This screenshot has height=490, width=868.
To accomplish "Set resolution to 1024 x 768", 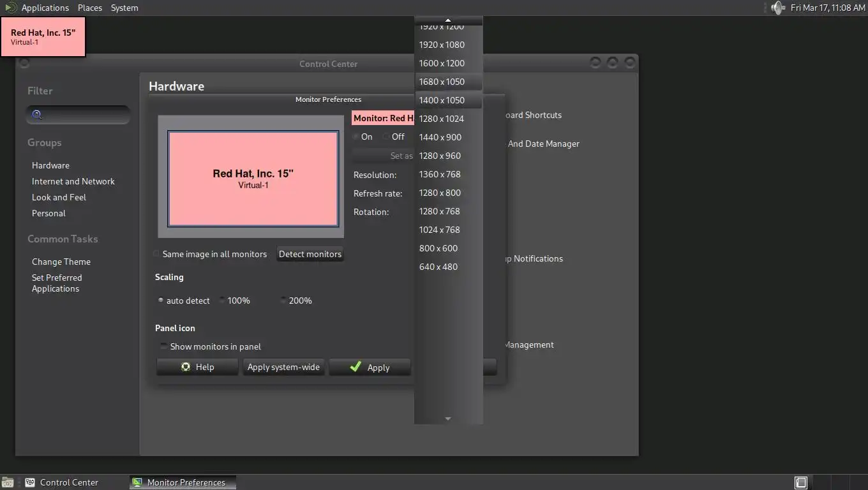I will click(449, 230).
